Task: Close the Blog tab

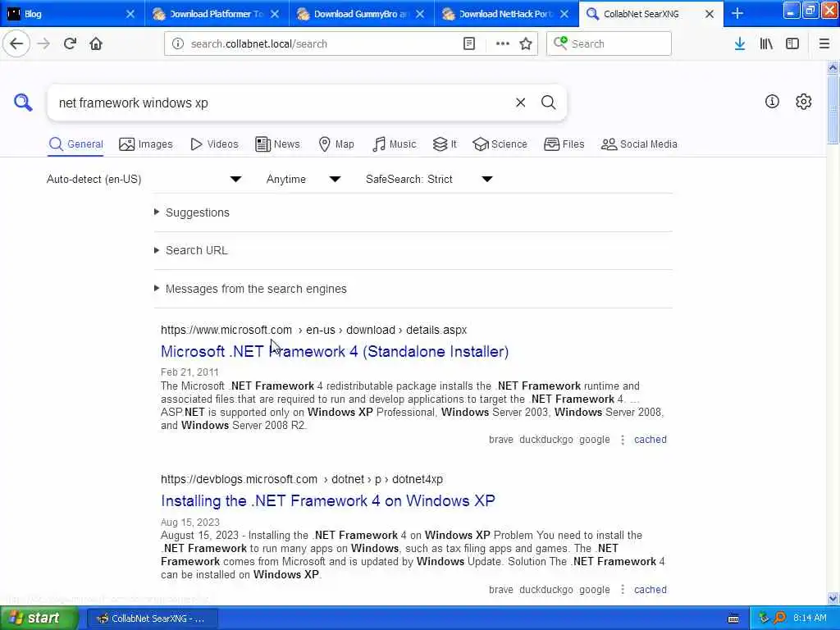Action: 130,14
